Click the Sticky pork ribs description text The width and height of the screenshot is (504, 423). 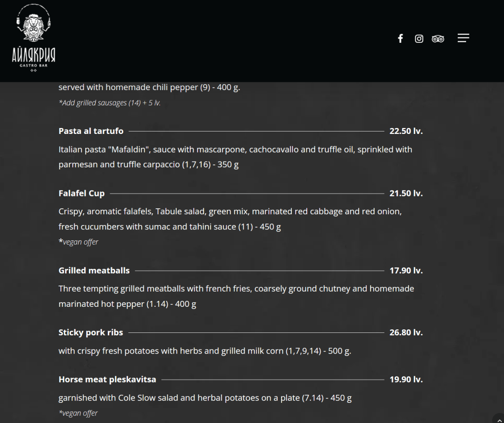[x=205, y=351]
